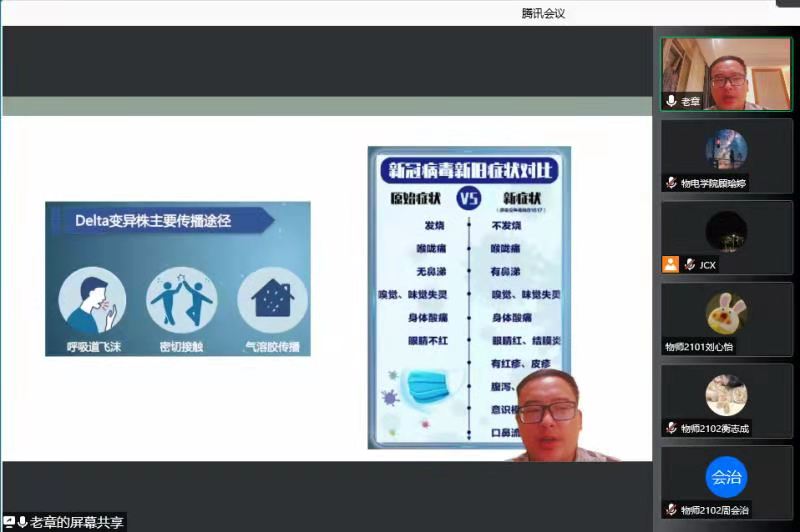Image resolution: width=800 pixels, height=532 pixels.
Task: Click the muted mic icon beside 物电学院顾晗婷
Action: coord(672,183)
